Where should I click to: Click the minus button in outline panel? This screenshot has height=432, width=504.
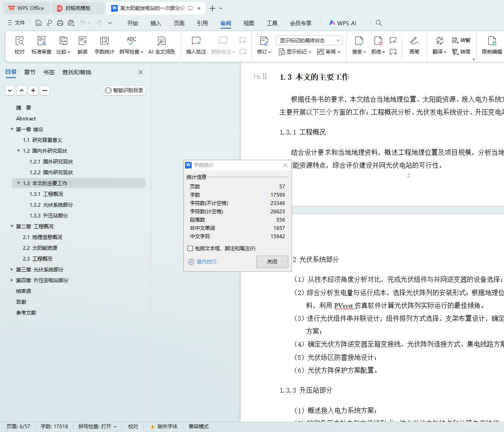click(45, 90)
